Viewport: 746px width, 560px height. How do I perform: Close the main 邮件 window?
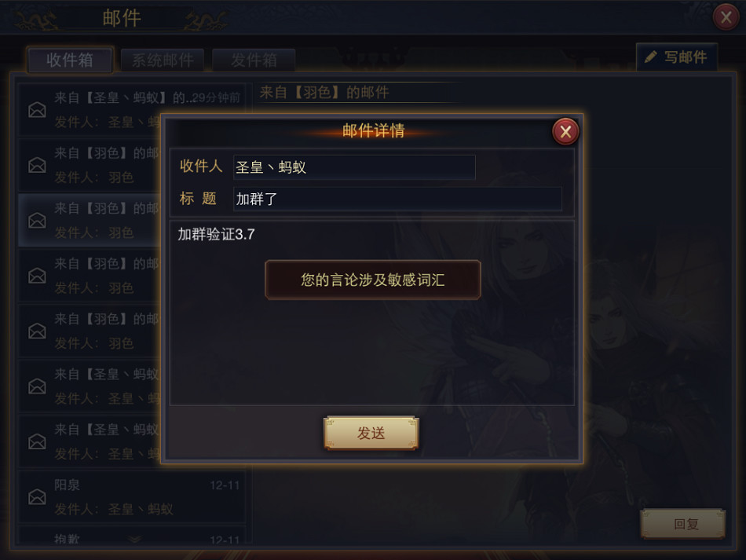click(726, 17)
